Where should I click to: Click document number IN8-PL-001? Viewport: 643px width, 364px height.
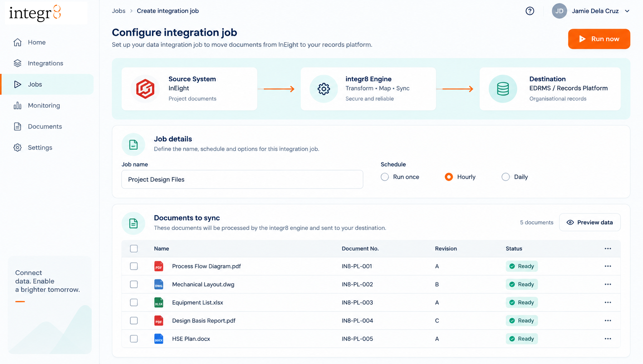(x=357, y=266)
